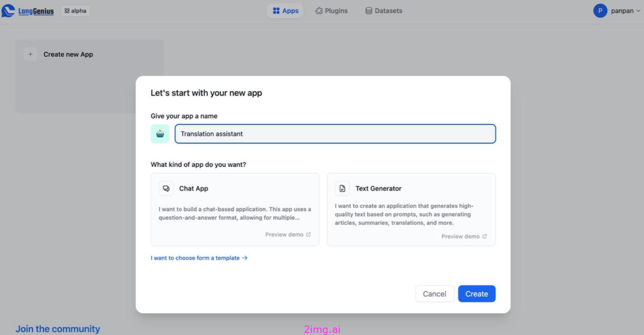Focus the app name input field
The height and width of the screenshot is (335, 644).
[335, 134]
